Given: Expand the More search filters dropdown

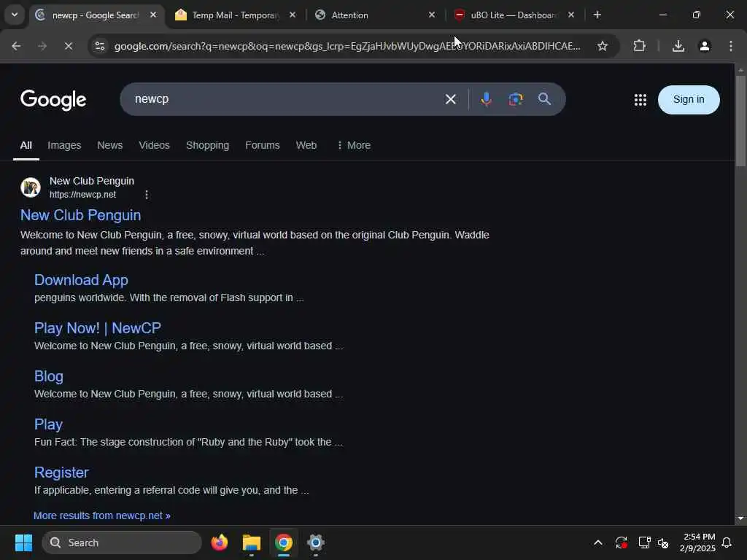Looking at the screenshot, I should tap(354, 145).
